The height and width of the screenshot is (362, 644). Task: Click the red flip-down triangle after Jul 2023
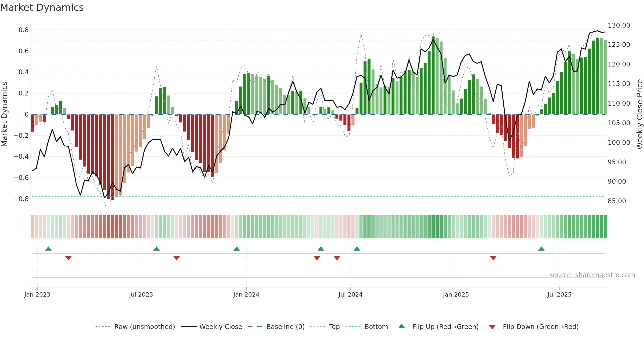[x=177, y=258]
